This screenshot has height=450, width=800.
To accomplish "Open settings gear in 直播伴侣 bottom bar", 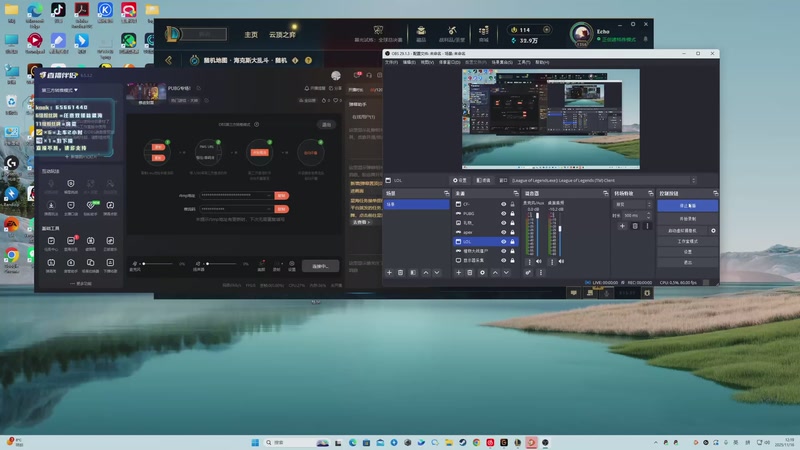I will (x=292, y=266).
